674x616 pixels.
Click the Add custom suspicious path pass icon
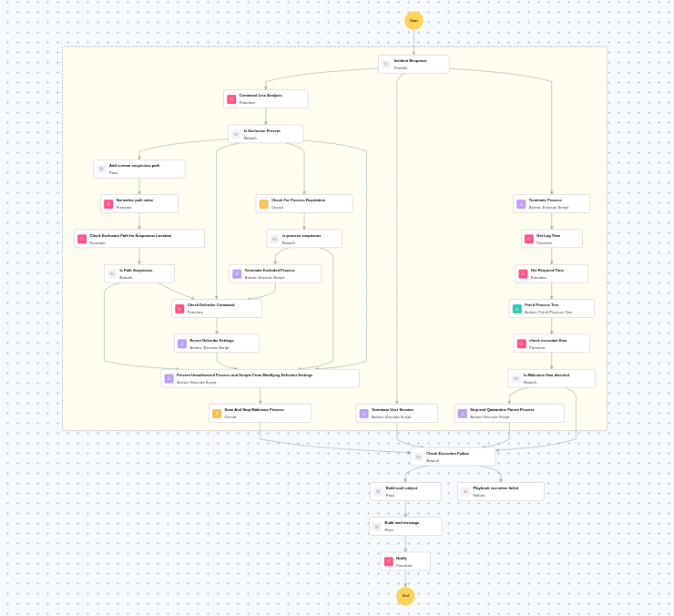(x=101, y=169)
